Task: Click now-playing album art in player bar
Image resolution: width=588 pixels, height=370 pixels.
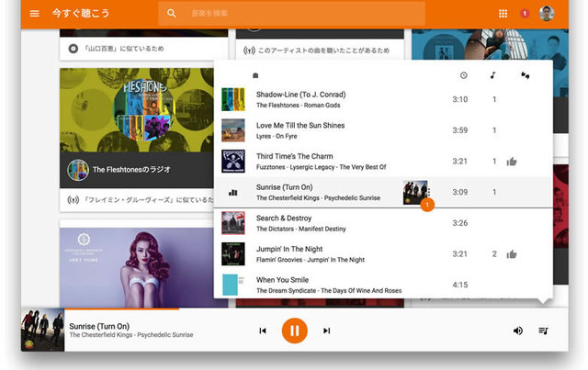Action: 43,330
